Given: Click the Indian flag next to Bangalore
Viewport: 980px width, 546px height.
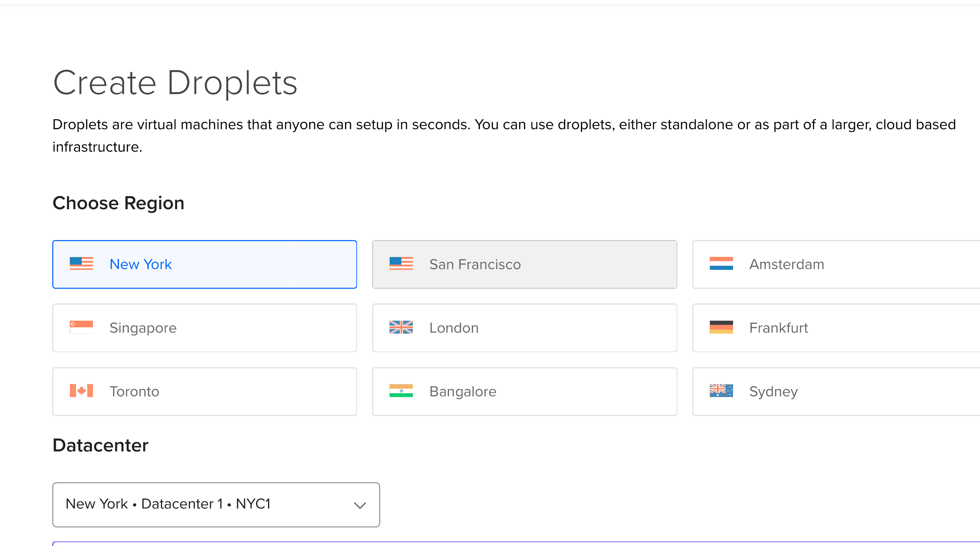Looking at the screenshot, I should (x=401, y=390).
